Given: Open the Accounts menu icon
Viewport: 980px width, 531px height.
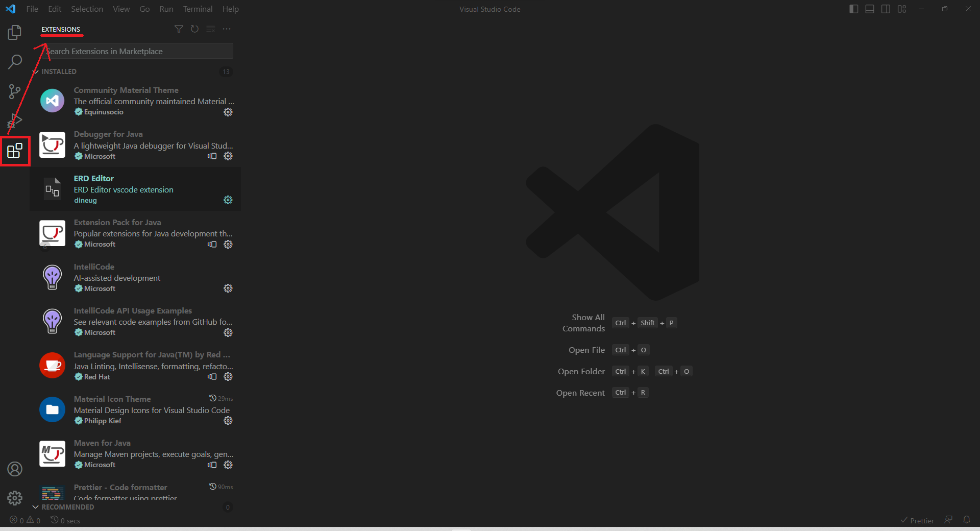Looking at the screenshot, I should pos(15,469).
